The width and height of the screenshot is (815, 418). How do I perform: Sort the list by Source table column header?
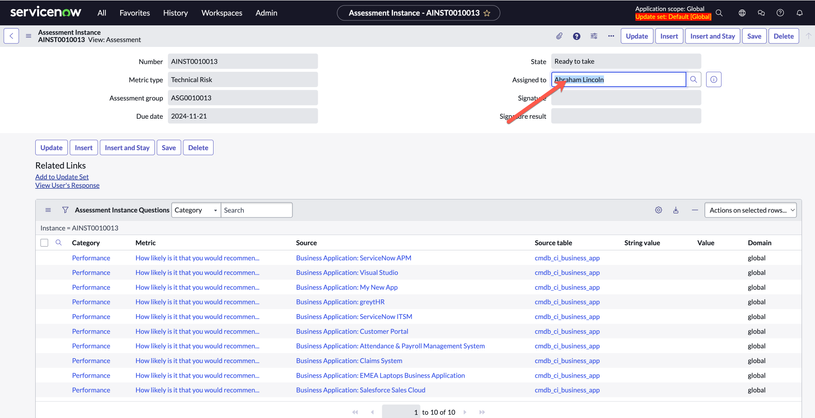[554, 243]
